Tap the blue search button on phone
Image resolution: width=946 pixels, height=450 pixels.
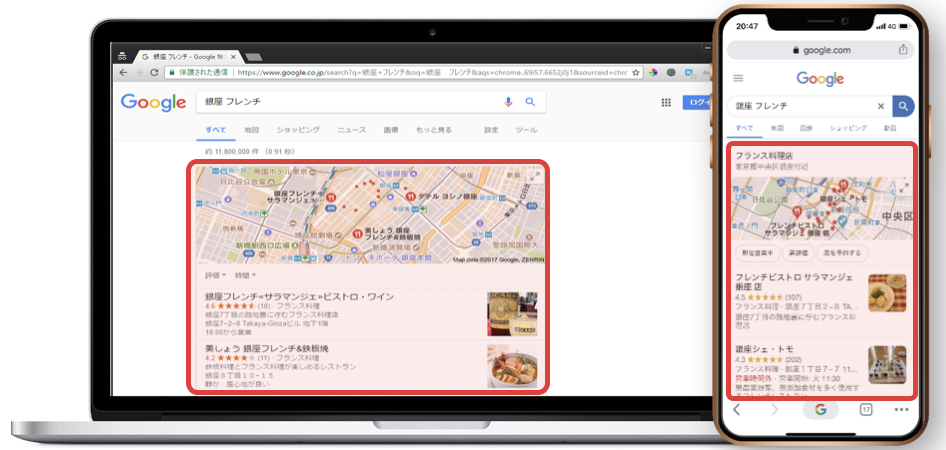click(903, 106)
